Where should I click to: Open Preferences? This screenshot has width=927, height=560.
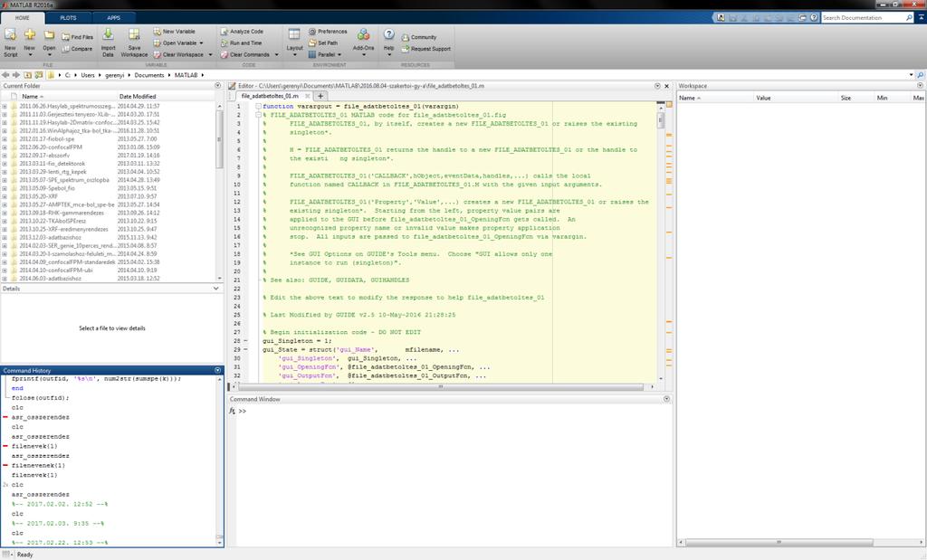pos(328,32)
